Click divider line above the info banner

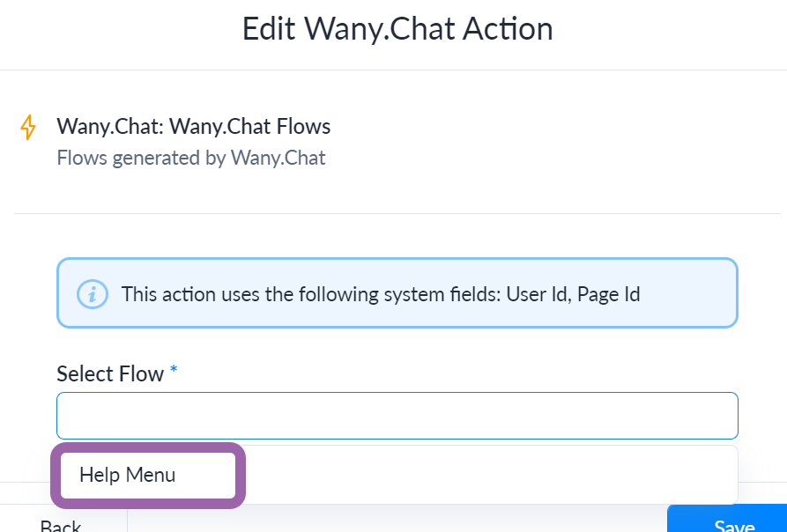click(x=397, y=214)
